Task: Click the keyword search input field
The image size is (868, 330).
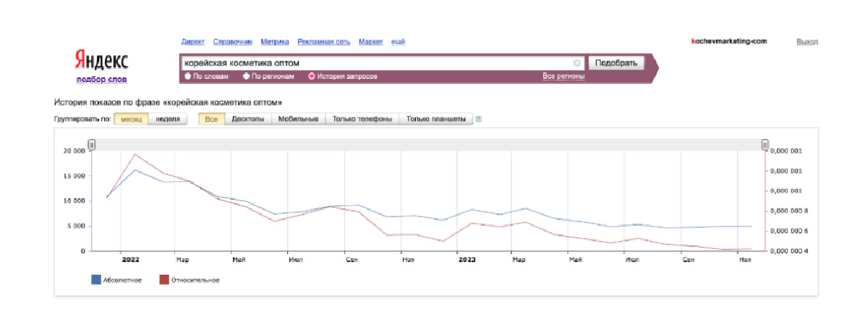Action: 376,63
